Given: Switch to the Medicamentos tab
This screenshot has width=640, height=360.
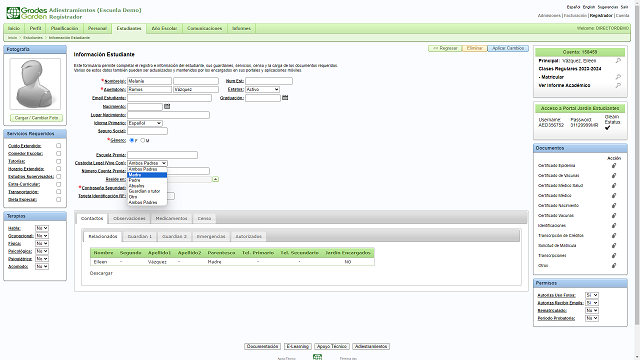Looking at the screenshot, I should point(171,218).
